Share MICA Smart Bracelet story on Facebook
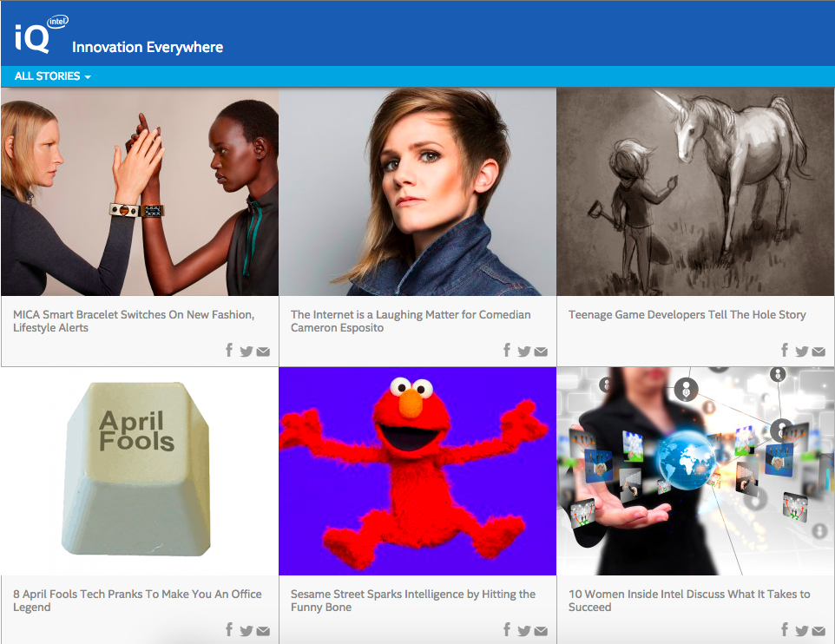The image size is (835, 644). click(x=229, y=350)
